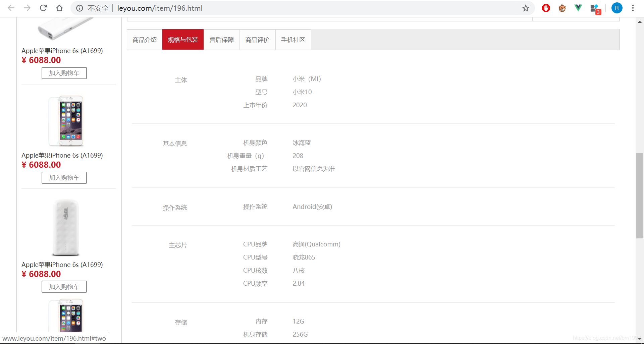Image resolution: width=644 pixels, height=344 pixels.
Task: Click the scrollbar up arrow
Action: click(x=640, y=22)
